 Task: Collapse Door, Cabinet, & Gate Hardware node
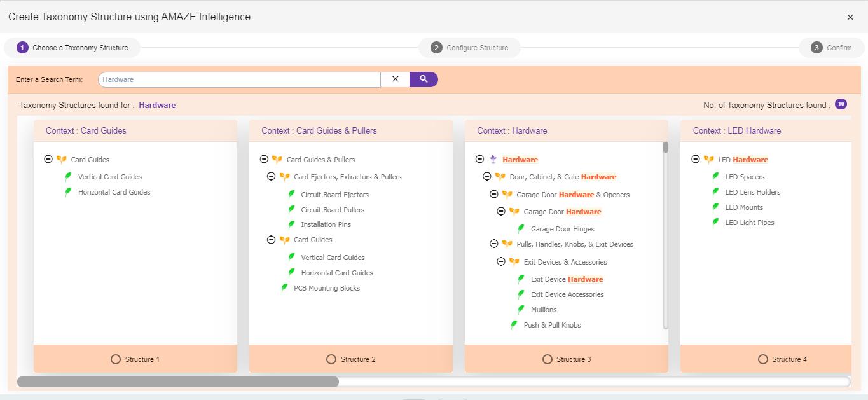(x=486, y=176)
